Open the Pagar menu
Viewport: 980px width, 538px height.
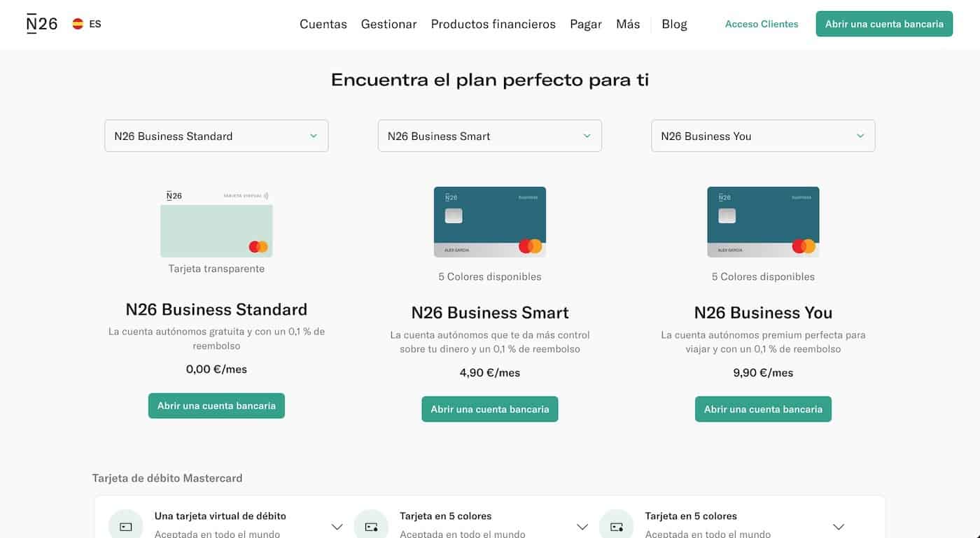[586, 24]
